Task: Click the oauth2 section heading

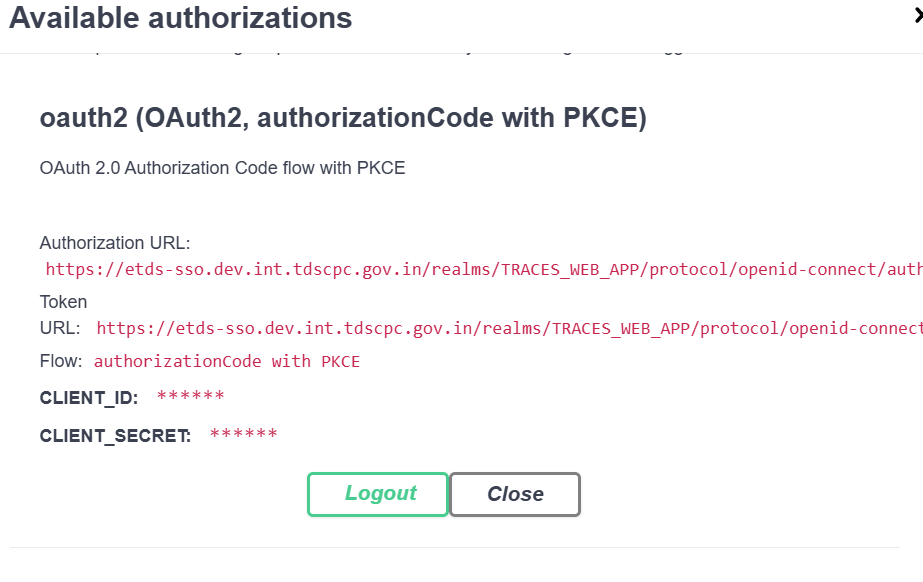Action: (343, 117)
